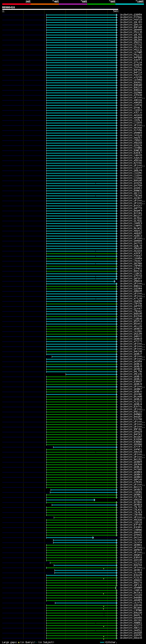Click the UniRef100_B9F0A5 entry
The height and width of the screenshot is (644, 146).
[x=131, y=27]
